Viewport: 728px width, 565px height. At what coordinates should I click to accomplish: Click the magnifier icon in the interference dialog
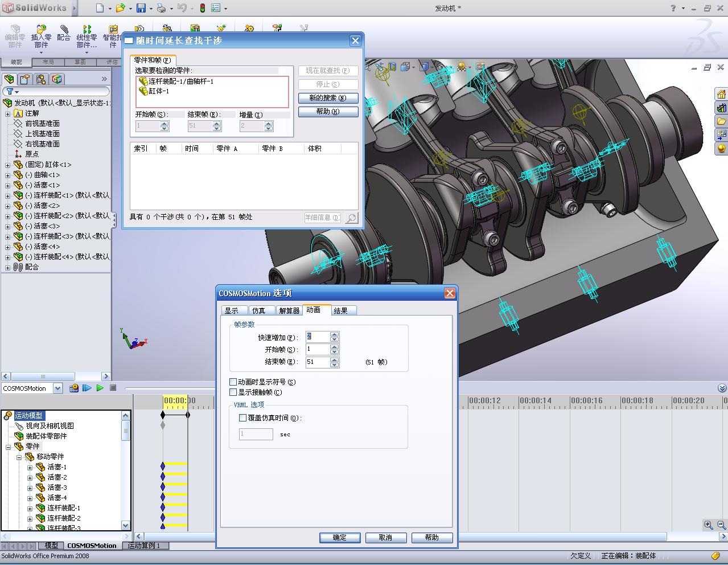[352, 218]
